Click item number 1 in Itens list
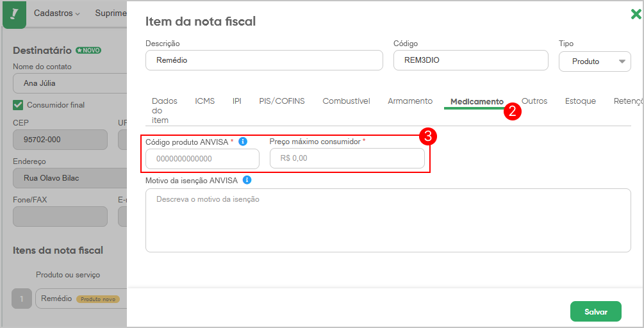Image resolution: width=644 pixels, height=328 pixels. point(22,299)
